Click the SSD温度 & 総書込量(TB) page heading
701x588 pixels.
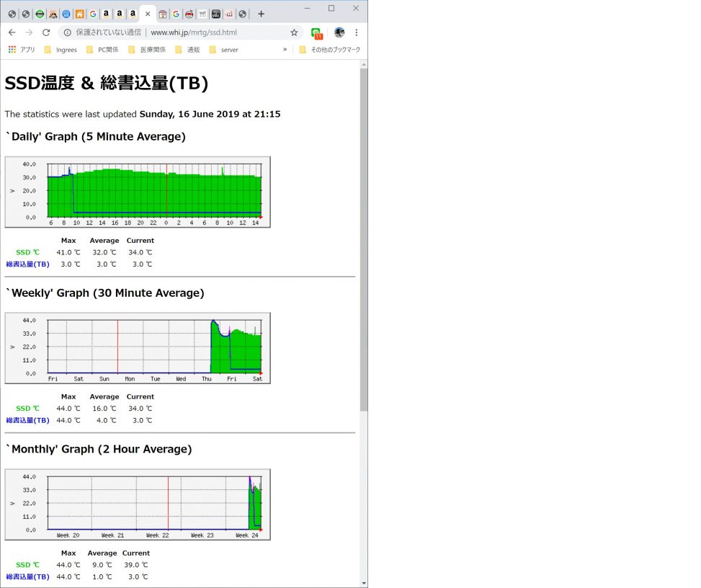(107, 83)
